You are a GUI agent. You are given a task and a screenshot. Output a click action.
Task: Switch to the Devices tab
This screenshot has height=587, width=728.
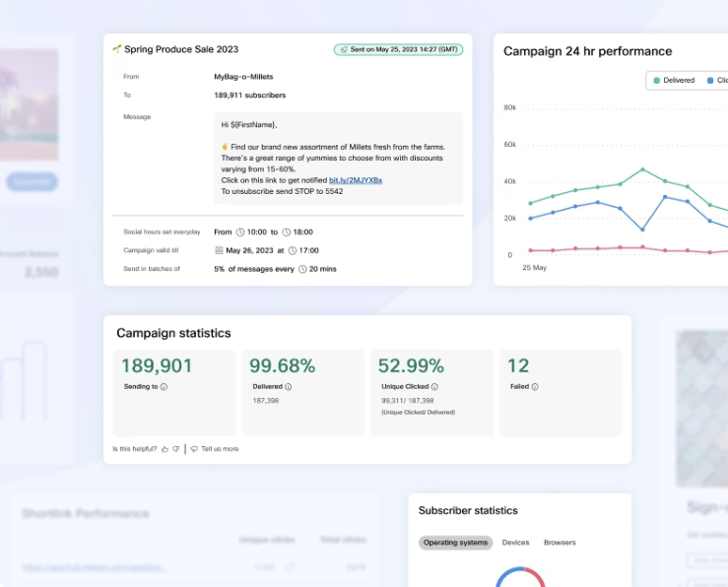(x=515, y=543)
